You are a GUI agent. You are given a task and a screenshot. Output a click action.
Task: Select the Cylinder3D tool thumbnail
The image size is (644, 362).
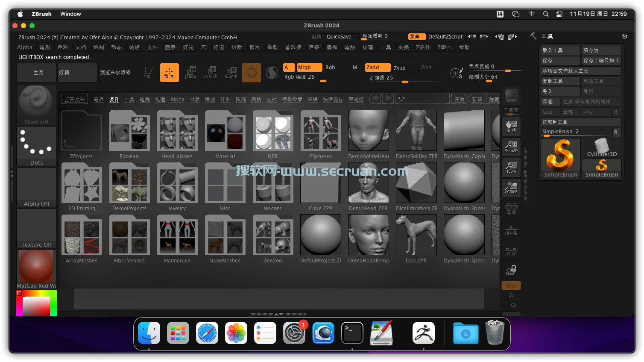(x=602, y=148)
